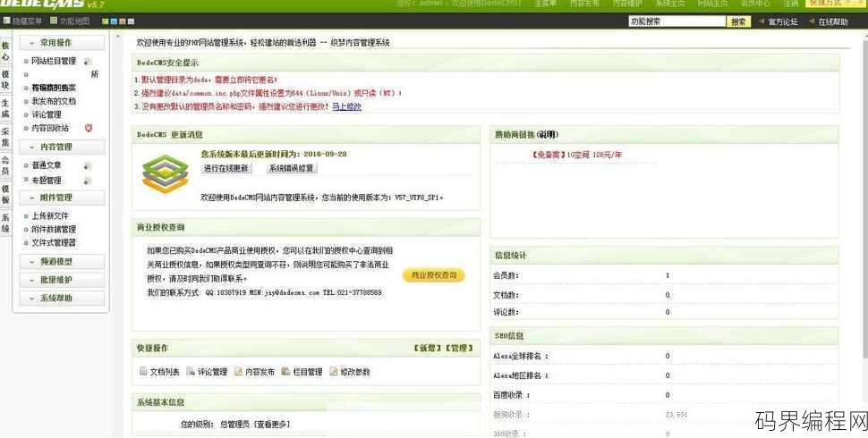Open 普通文章 in sidebar
Screen dimensions: 868x438
[47, 165]
